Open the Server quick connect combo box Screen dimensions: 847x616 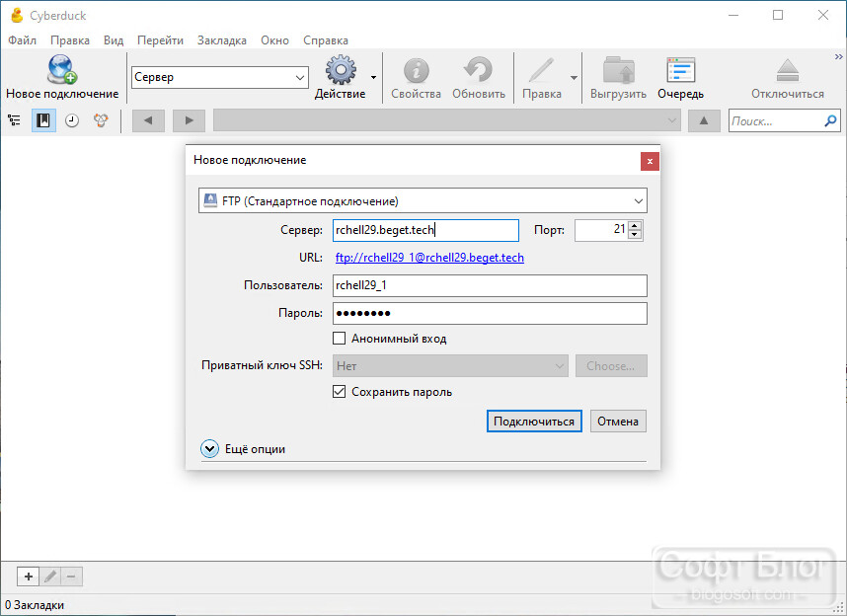tap(220, 77)
